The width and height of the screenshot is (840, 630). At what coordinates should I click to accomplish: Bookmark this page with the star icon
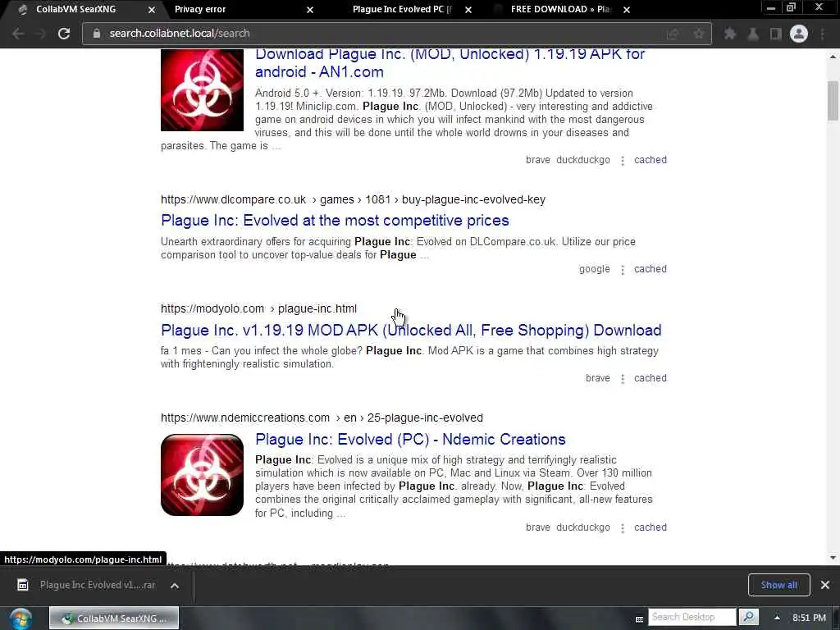(x=699, y=34)
